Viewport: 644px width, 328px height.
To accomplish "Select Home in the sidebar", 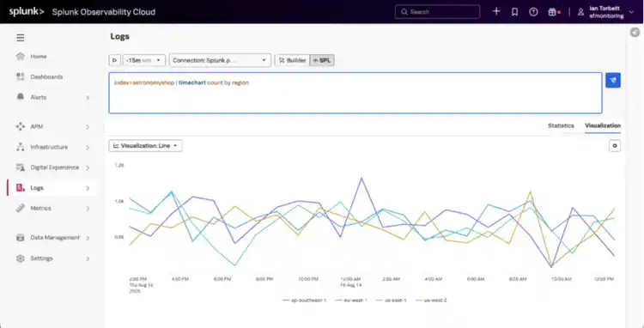I will point(38,56).
